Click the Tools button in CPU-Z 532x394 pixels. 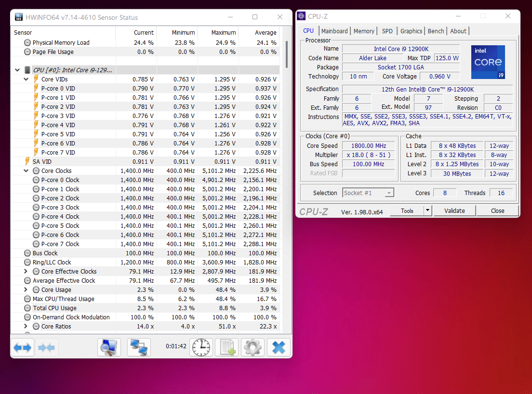pyautogui.click(x=407, y=210)
